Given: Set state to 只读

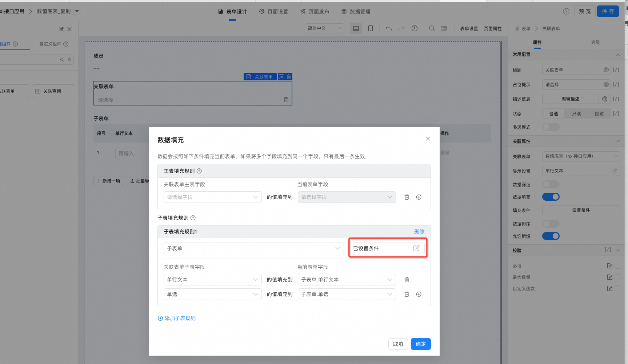Looking at the screenshot, I should click(576, 113).
